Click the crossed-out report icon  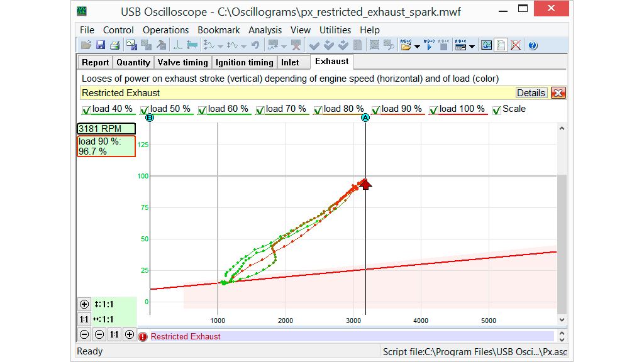(x=516, y=45)
